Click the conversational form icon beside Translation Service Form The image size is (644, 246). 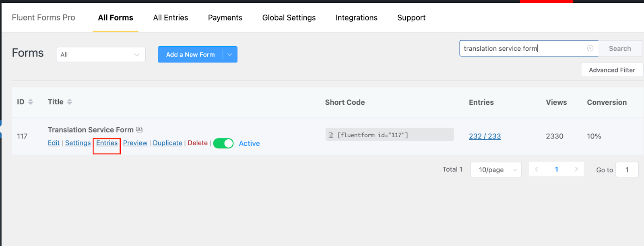139,130
